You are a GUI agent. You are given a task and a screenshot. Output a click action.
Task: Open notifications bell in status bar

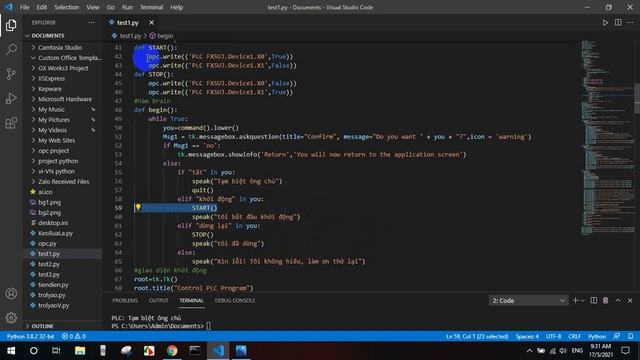click(x=631, y=336)
